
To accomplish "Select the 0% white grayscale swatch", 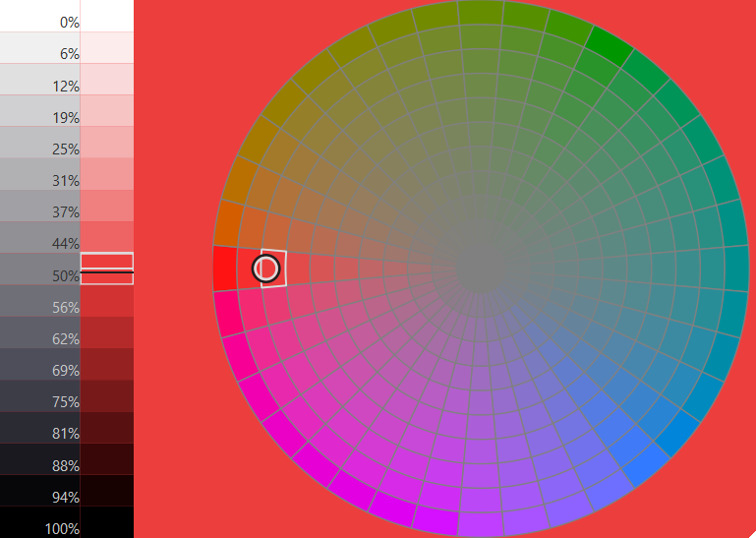I will coord(39,17).
